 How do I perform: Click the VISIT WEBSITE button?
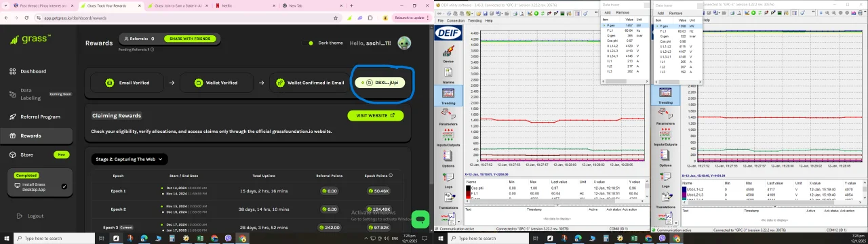point(375,115)
